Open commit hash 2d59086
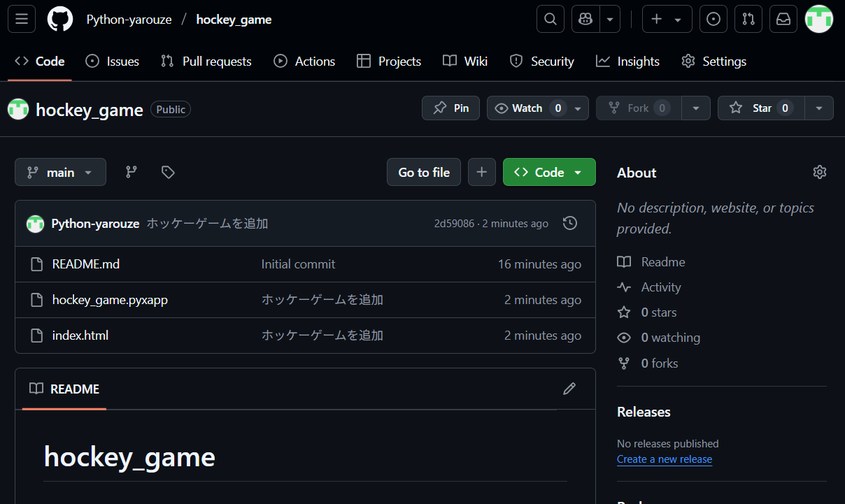 coord(454,224)
